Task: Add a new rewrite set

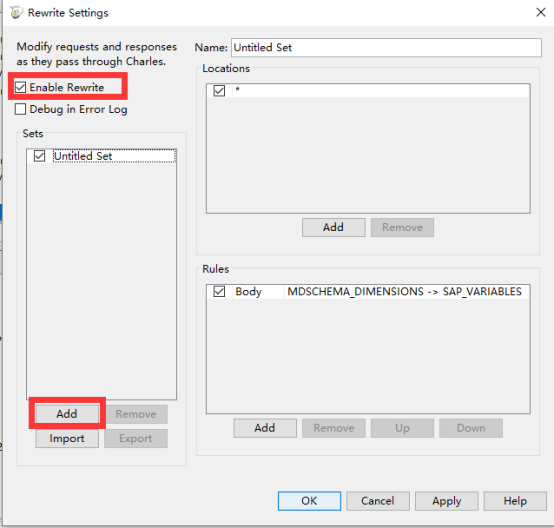Action: (x=67, y=414)
